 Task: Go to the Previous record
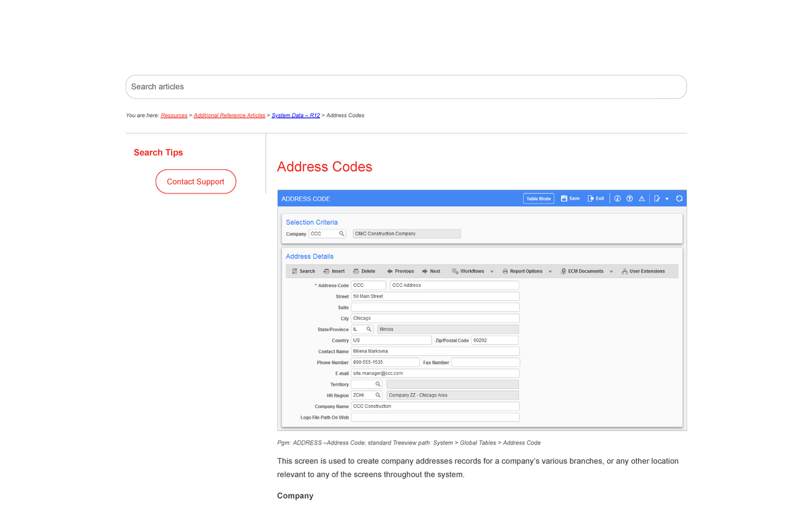pos(400,271)
